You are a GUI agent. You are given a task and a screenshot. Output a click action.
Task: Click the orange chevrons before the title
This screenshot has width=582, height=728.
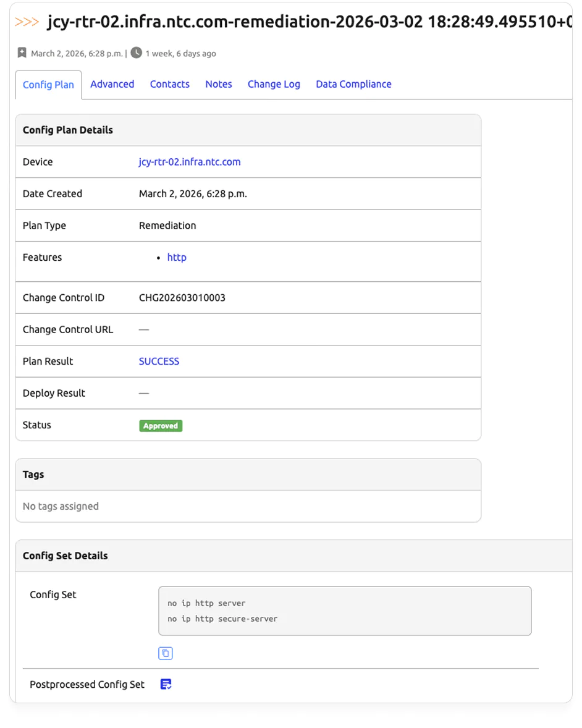coord(27,22)
